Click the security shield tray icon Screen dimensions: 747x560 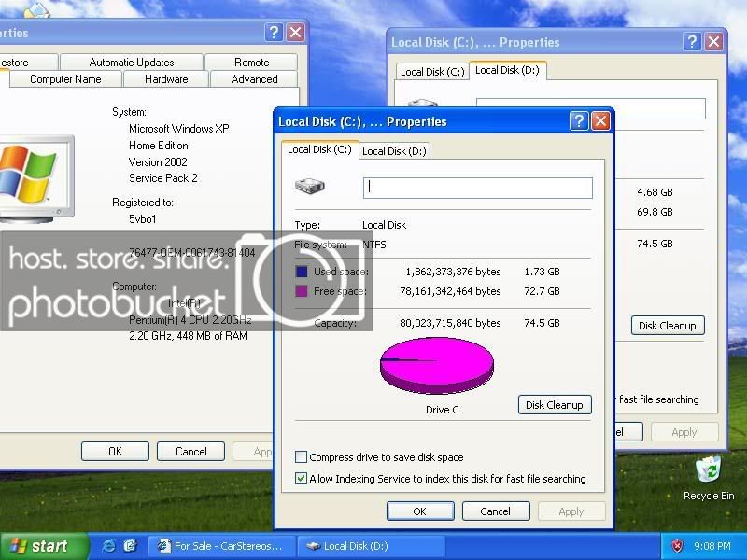click(x=677, y=546)
